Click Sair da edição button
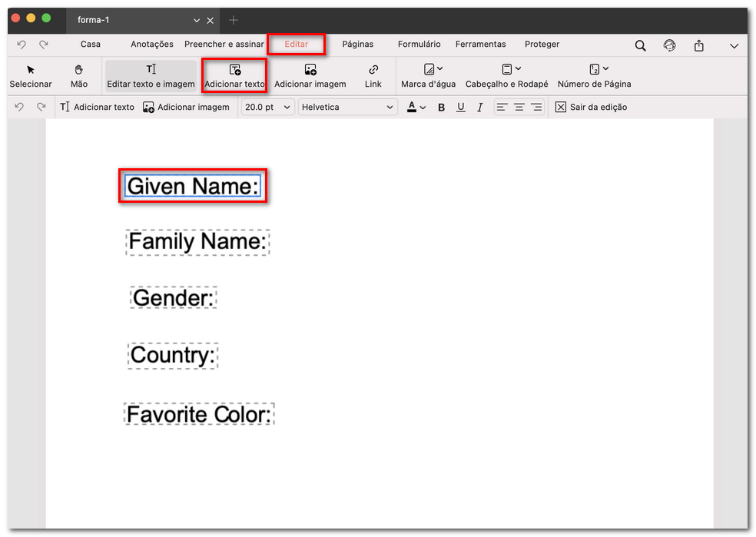The height and width of the screenshot is (537, 756). (x=591, y=108)
